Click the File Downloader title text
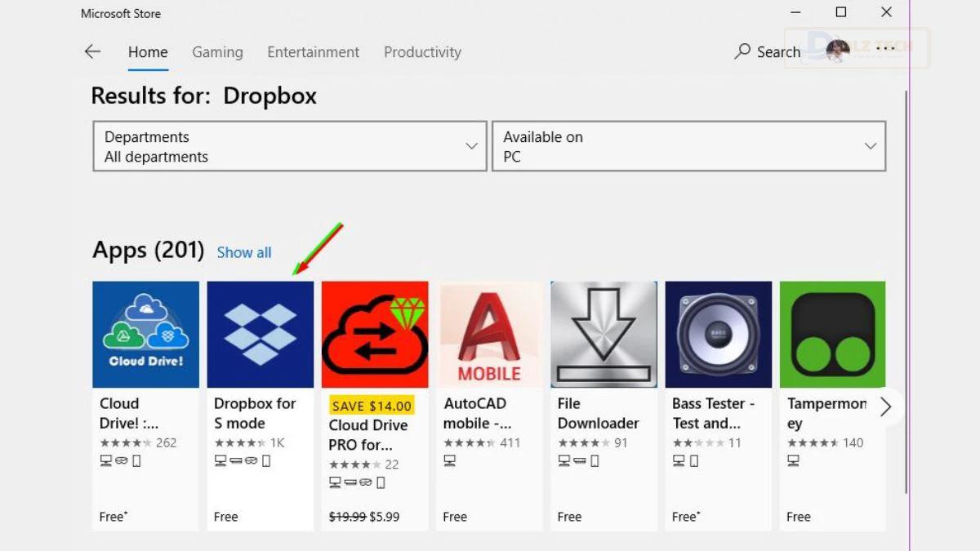The height and width of the screenshot is (551, 980). point(598,413)
